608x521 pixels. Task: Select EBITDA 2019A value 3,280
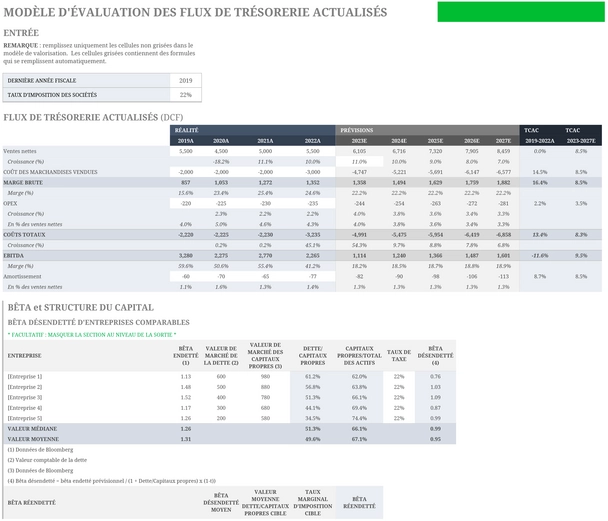point(186,256)
